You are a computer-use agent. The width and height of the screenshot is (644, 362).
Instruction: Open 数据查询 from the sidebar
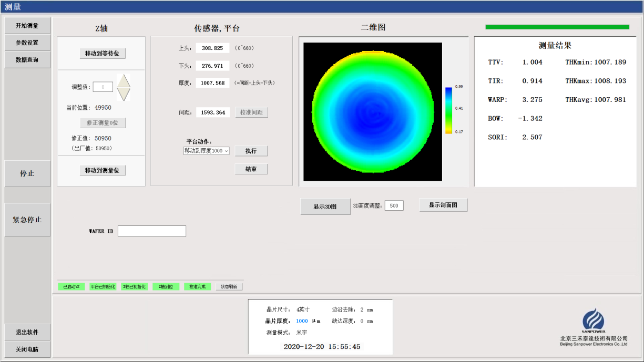[x=27, y=59]
